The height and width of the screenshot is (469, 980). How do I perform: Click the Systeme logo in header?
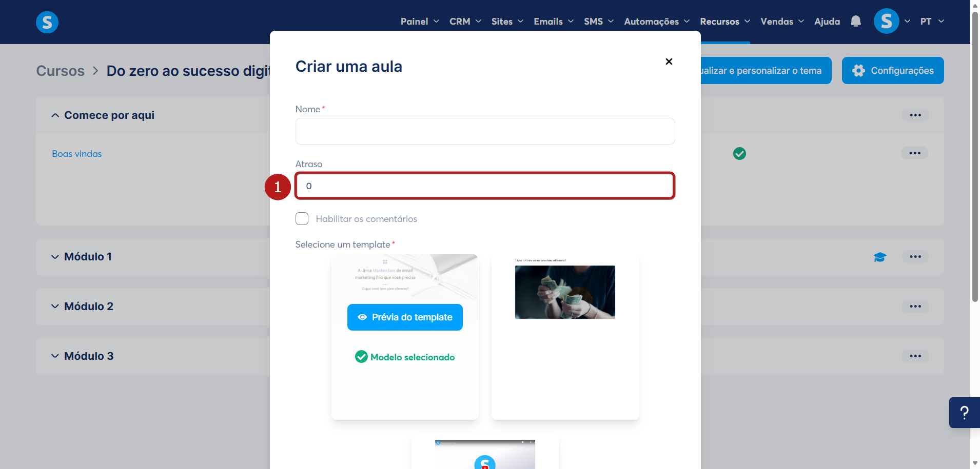(47, 22)
